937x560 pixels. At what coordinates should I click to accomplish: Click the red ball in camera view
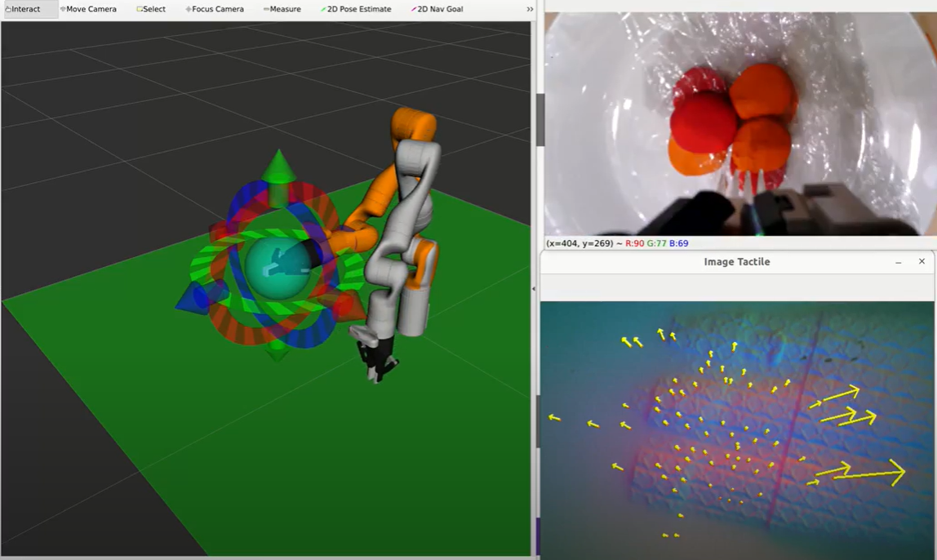coord(703,122)
